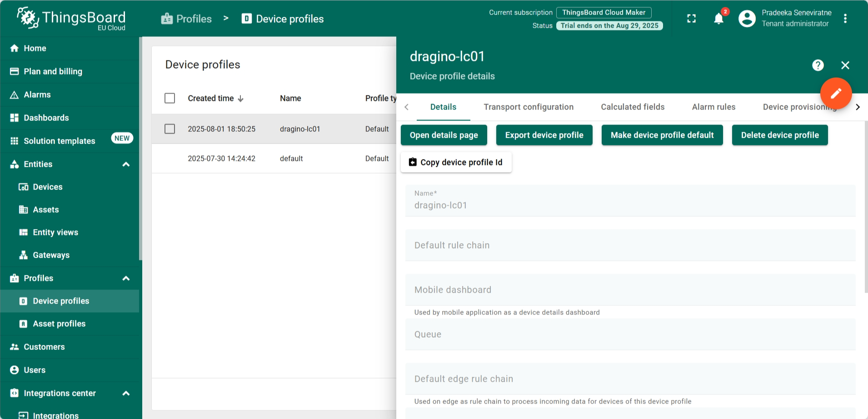Viewport: 868px width, 419px height.
Task: Click the Profiles breadcrumb icon
Action: coord(167,19)
